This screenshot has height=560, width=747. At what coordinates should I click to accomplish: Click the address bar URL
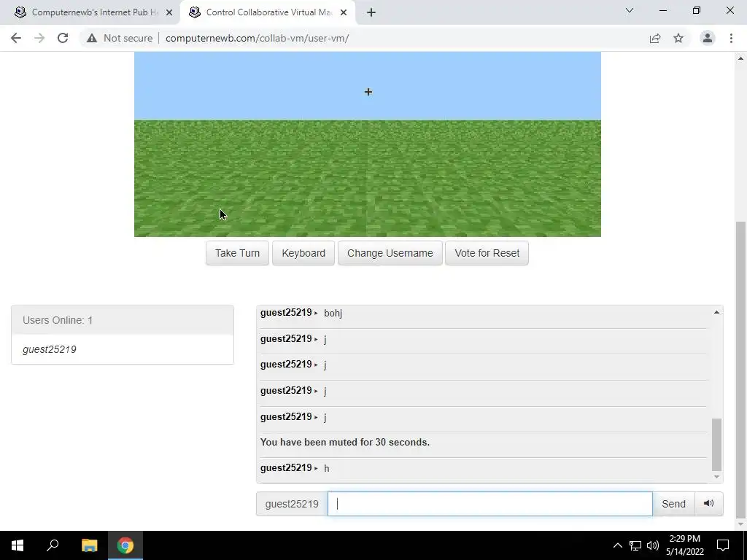click(258, 38)
